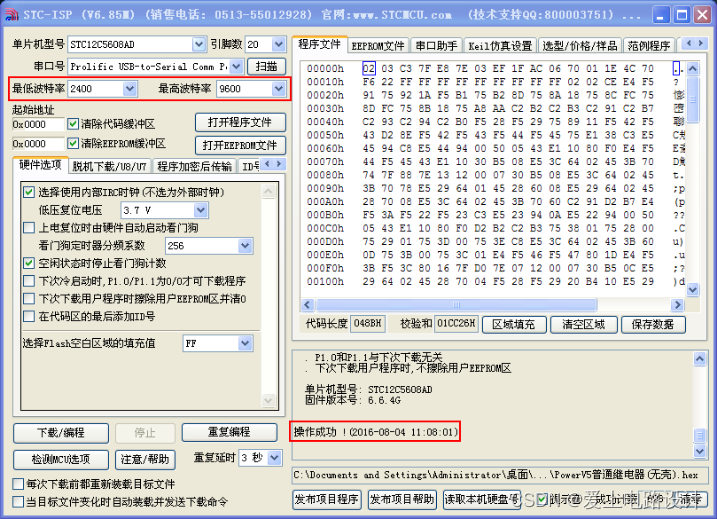Click the 读取本机硬盘号 button
The image size is (718, 519).
point(482,499)
